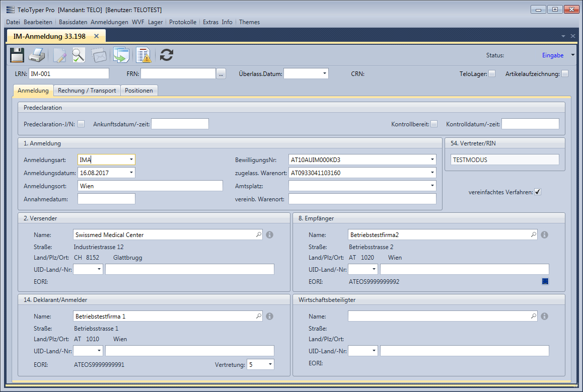
Task: Close the IM-Anmeldung 33.198 tab
Action: (96, 36)
